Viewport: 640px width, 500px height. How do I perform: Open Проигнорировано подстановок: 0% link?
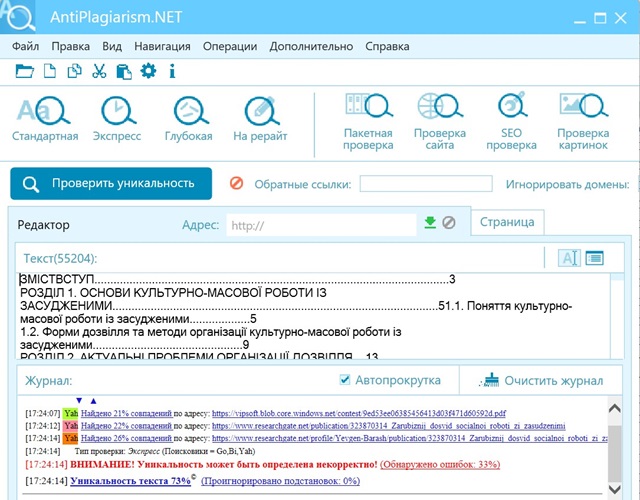coord(280,481)
